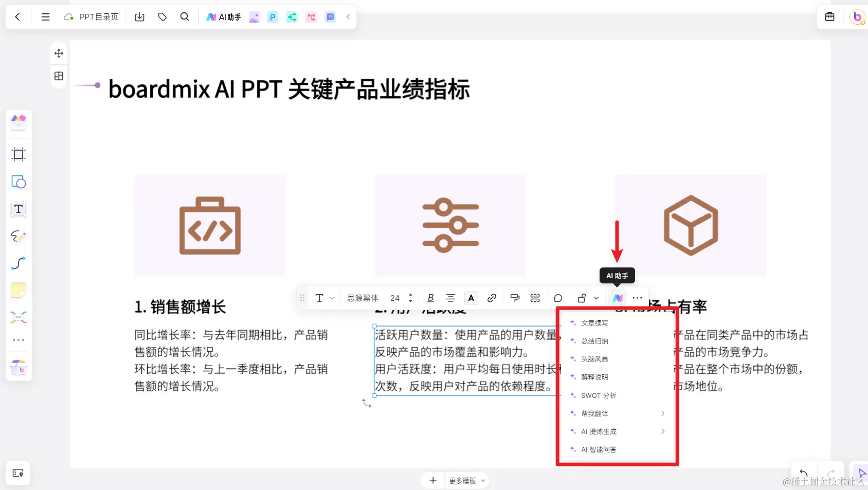Click the font size stepper arrows
Image resolution: width=868 pixels, height=490 pixels.
tap(410, 298)
